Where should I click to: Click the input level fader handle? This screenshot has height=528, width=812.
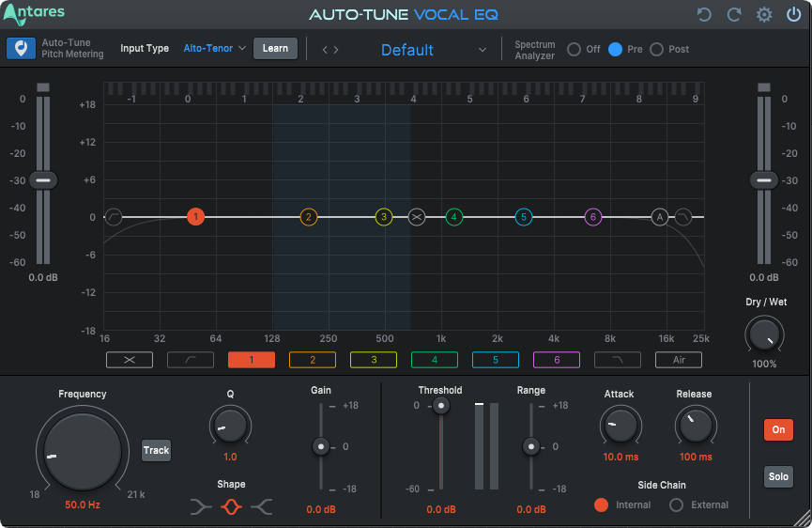click(43, 180)
